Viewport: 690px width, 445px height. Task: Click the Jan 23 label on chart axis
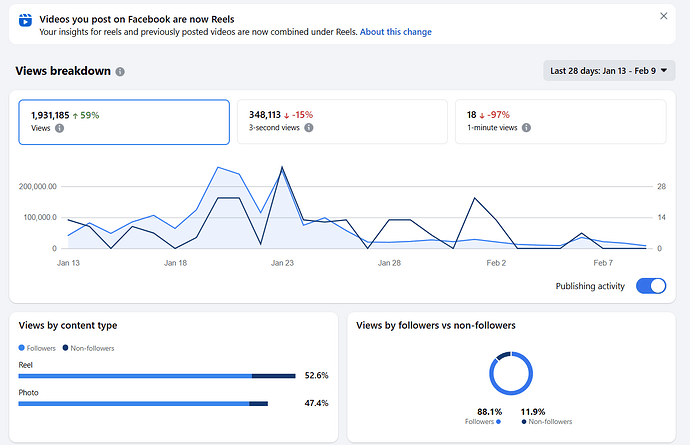(x=282, y=263)
